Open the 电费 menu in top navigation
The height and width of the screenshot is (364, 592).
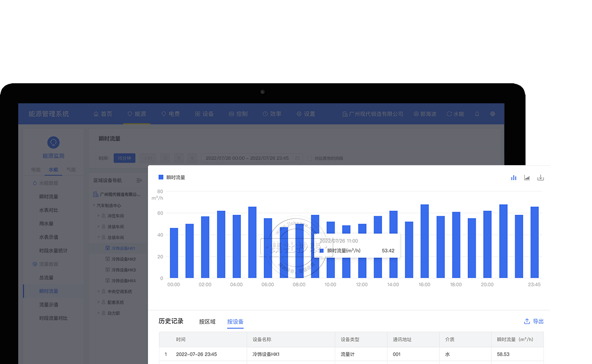[170, 114]
